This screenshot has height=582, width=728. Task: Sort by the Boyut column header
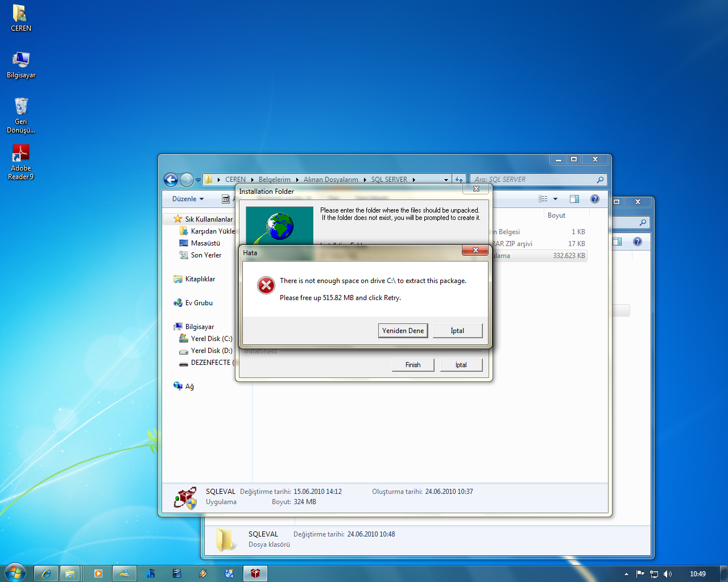click(556, 215)
